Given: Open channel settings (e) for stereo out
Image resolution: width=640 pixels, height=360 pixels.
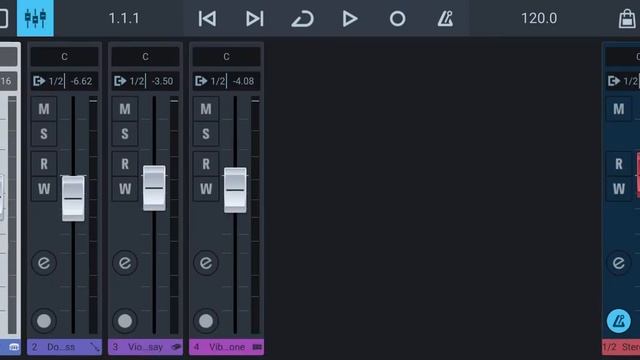Looking at the screenshot, I should (x=619, y=263).
